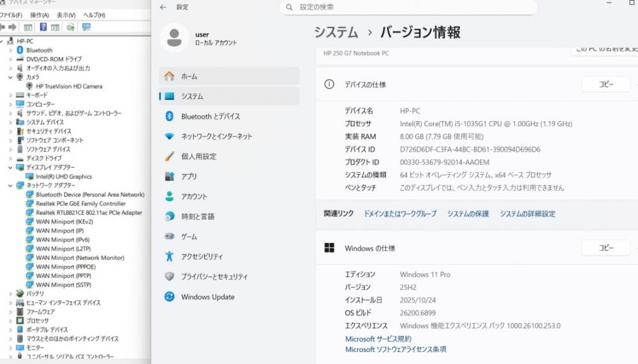
Task: Select Realtek PCIe GbE Family Controller
Action: point(80,203)
